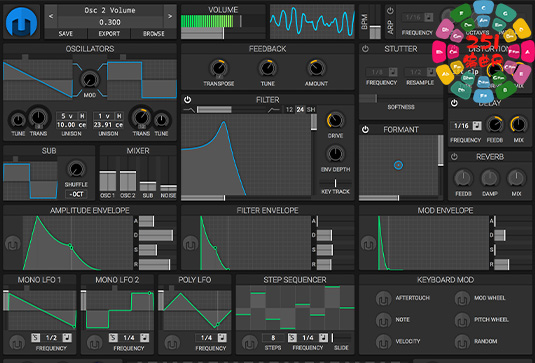This screenshot has height=363, width=535.
Task: Toggle the ARP power button
Action: coord(390,11)
